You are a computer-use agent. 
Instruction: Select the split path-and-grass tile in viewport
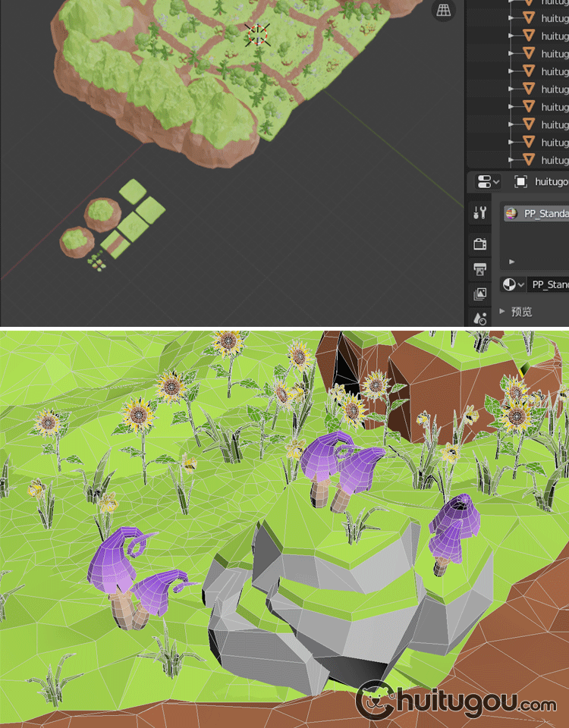(115, 244)
